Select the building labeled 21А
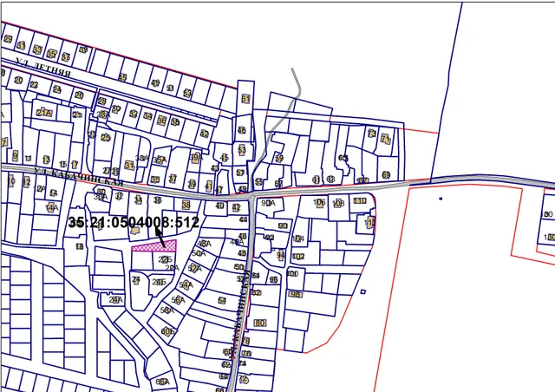This screenshot has height=392, width=555. (x=44, y=113)
